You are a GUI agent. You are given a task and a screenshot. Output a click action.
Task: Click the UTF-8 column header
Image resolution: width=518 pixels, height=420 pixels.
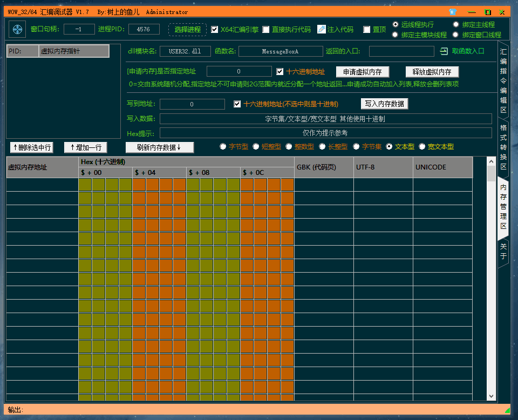pos(383,167)
